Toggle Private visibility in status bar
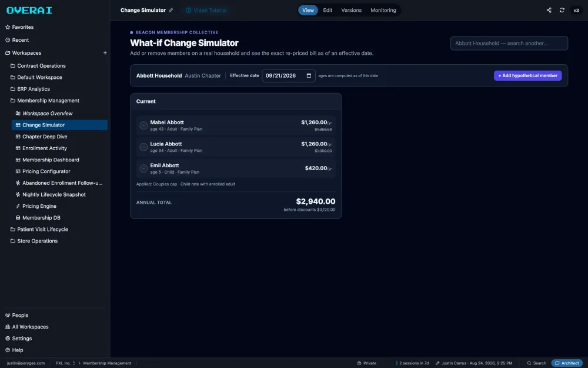This screenshot has height=368, width=588. point(366,363)
